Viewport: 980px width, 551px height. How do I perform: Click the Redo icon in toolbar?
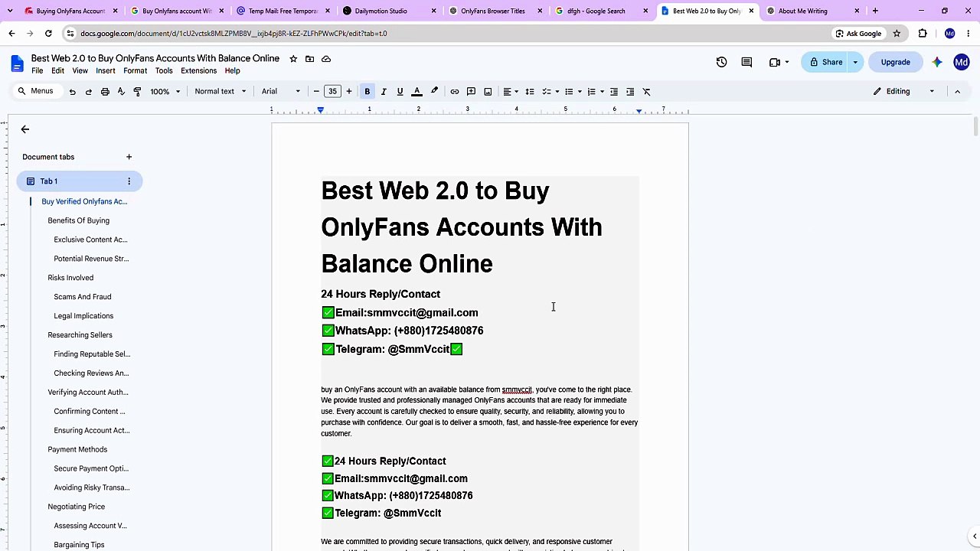coord(89,92)
